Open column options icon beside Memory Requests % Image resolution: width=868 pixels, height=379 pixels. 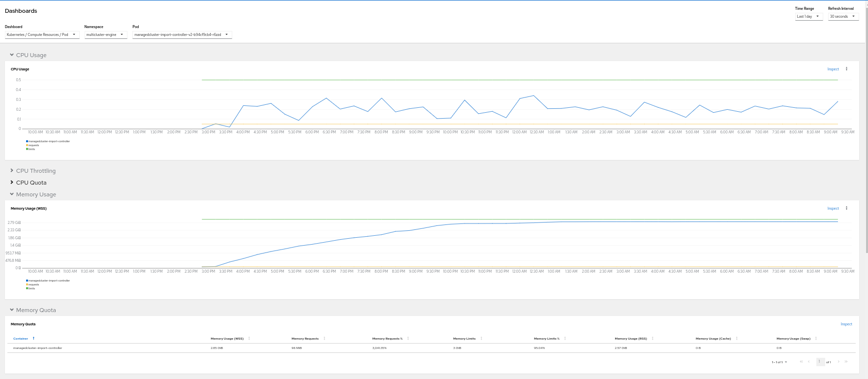(408, 339)
